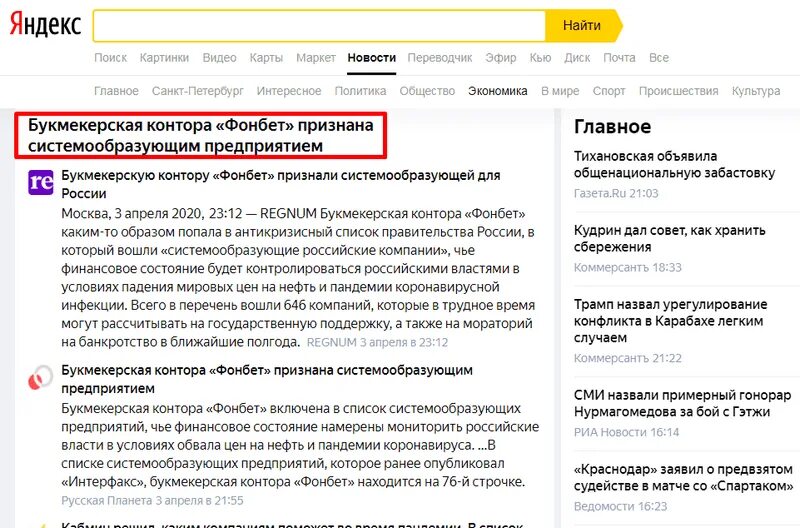Open the Карты service tab
Viewport: 800px width, 528px height.
tap(266, 58)
